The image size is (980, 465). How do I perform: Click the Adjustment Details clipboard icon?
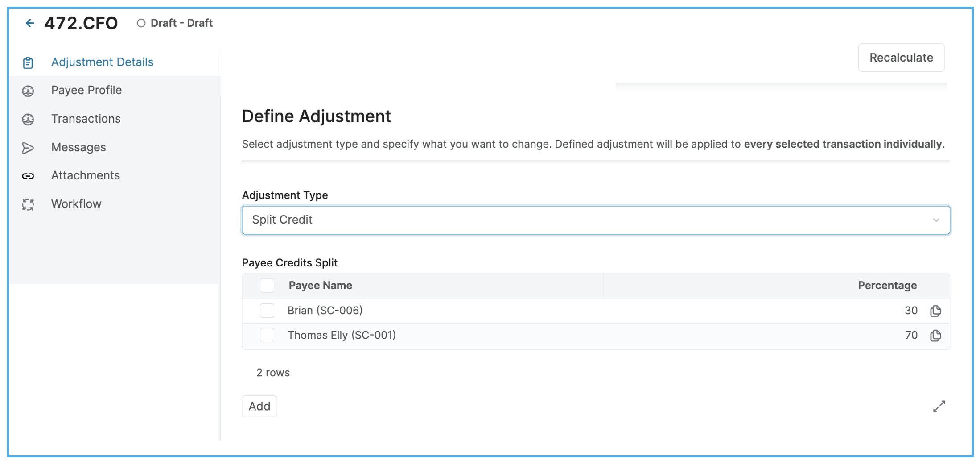point(28,63)
